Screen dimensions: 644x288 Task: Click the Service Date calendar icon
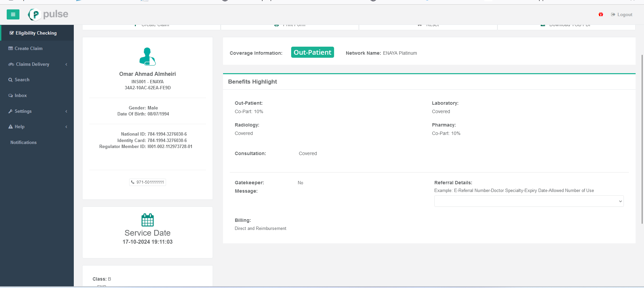(x=148, y=220)
